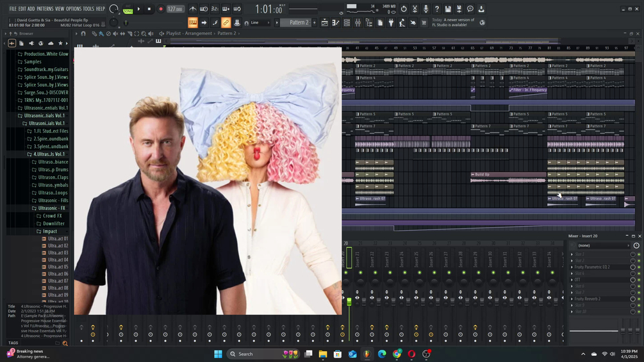
Task: Open Windows Start menu
Action: [218, 354]
